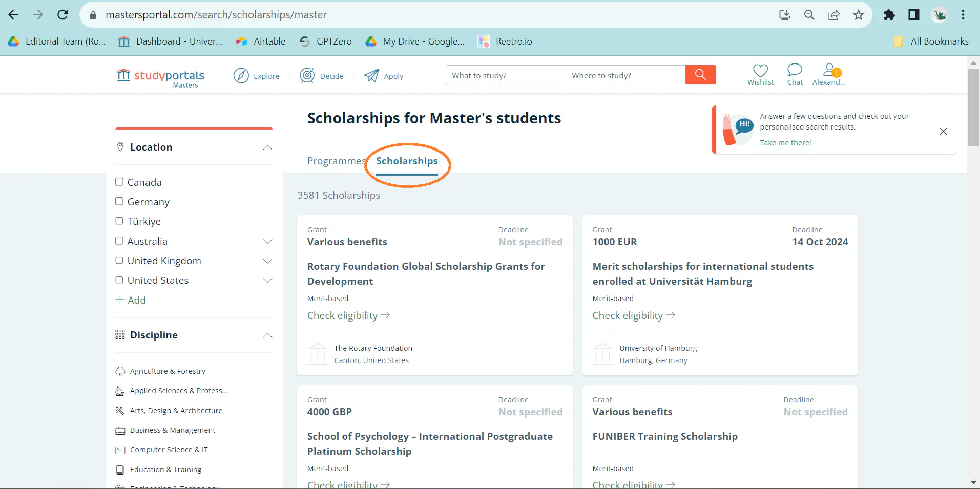Select the Explore compass icon
Image resolution: width=980 pixels, height=489 pixels.
coord(241,75)
